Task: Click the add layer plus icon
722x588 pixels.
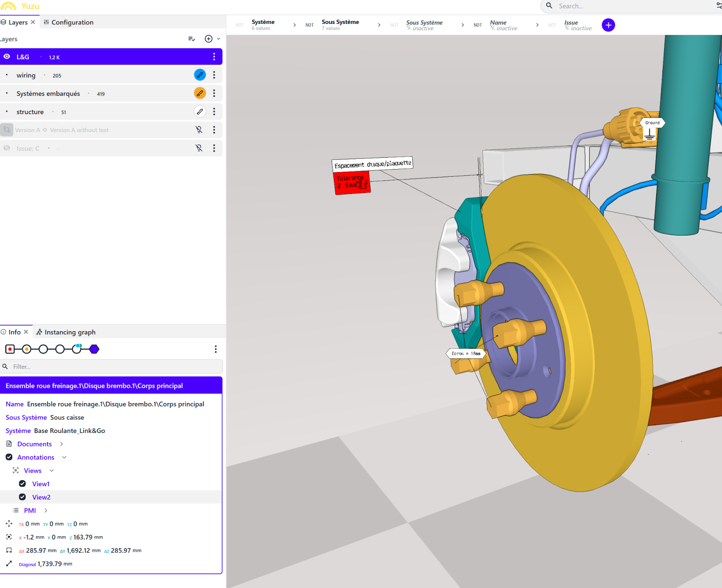Action: (x=208, y=39)
